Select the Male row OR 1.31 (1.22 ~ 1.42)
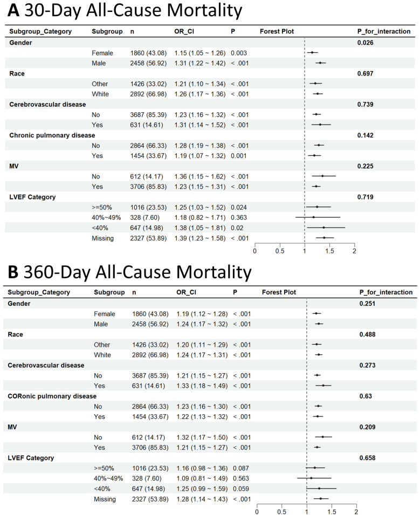 (199, 63)
